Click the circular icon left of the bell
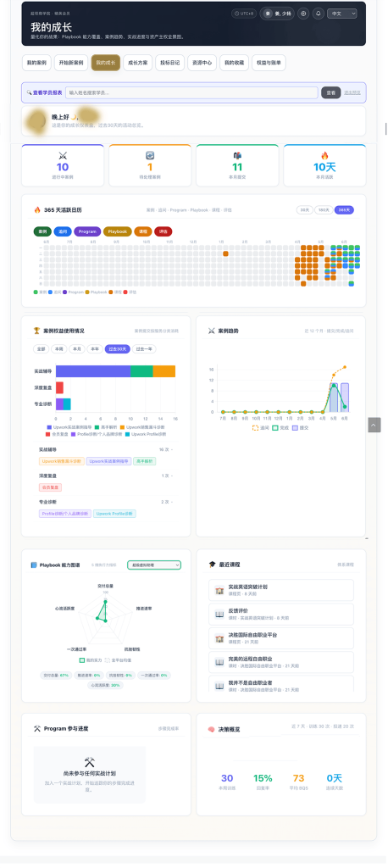The width and height of the screenshot is (388, 868). coord(303,14)
